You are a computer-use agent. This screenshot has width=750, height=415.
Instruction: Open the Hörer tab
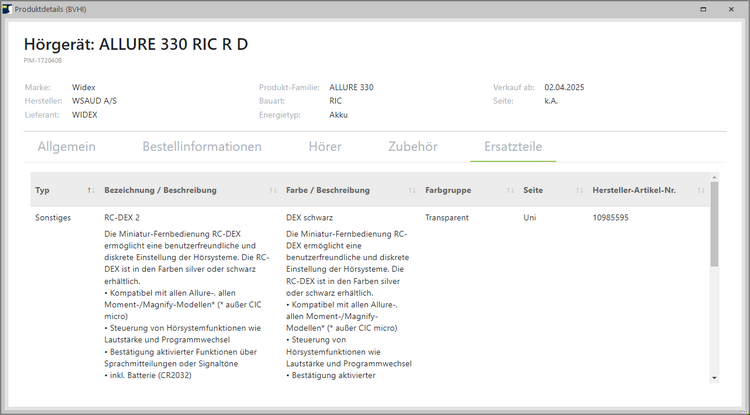coord(325,146)
